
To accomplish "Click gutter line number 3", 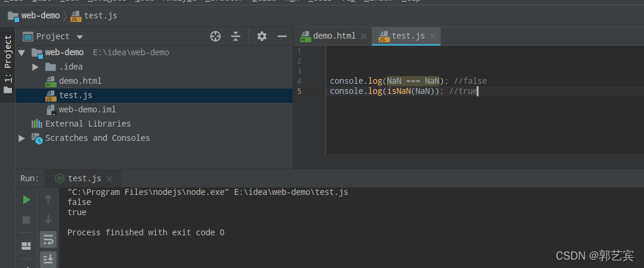I will click(x=299, y=71).
